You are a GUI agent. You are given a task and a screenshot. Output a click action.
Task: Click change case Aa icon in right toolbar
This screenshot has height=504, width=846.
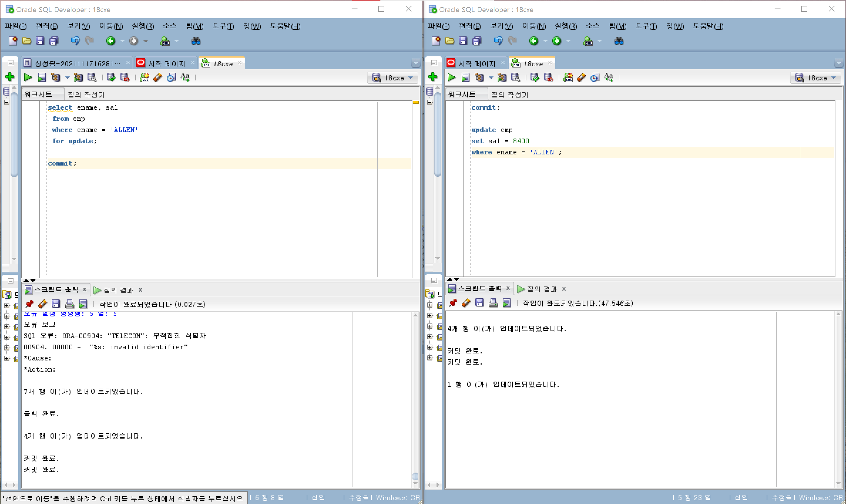[609, 77]
